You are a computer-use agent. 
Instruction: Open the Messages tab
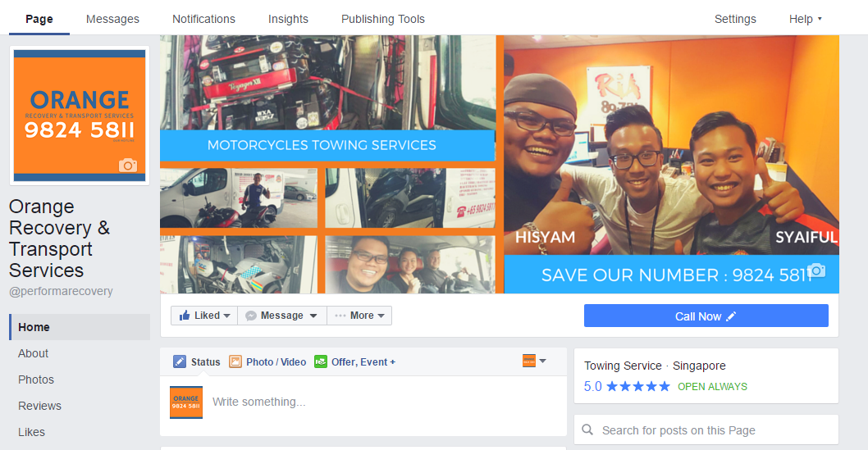pos(112,19)
